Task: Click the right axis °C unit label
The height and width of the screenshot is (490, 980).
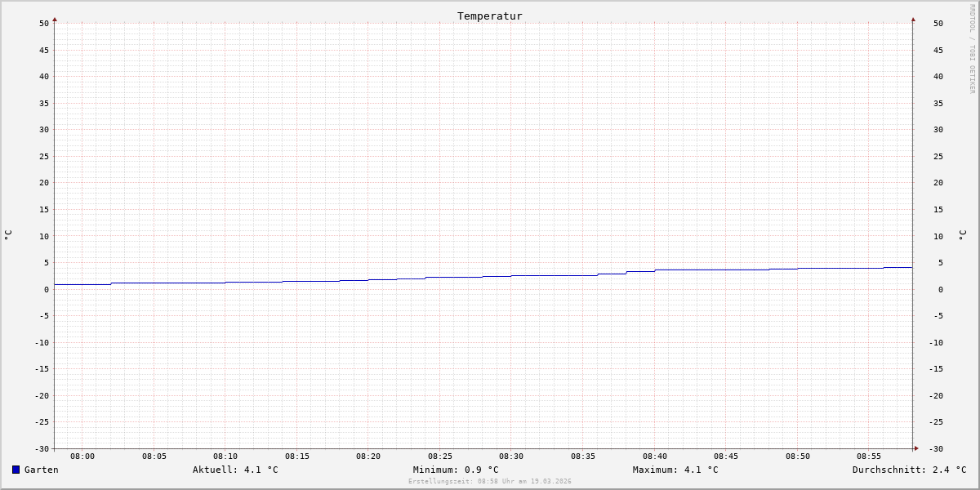Action: point(962,235)
